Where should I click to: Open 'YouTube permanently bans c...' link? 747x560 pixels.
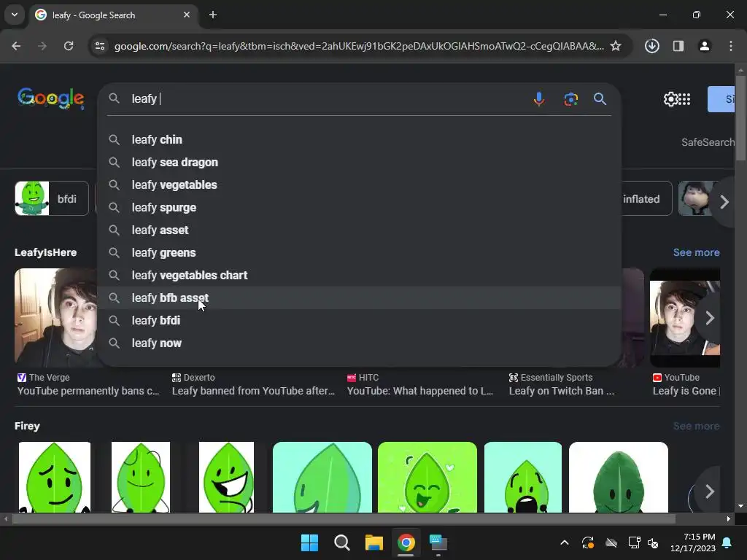coord(88,391)
